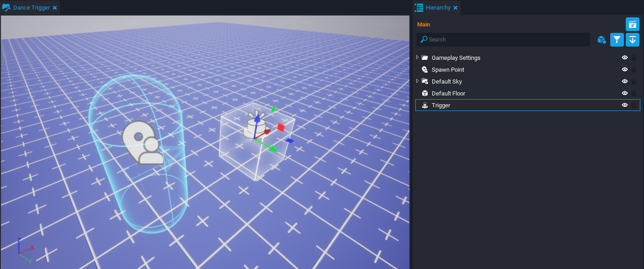644x269 pixels.
Task: Click the down-arrow button next to filter
Action: pos(632,40)
